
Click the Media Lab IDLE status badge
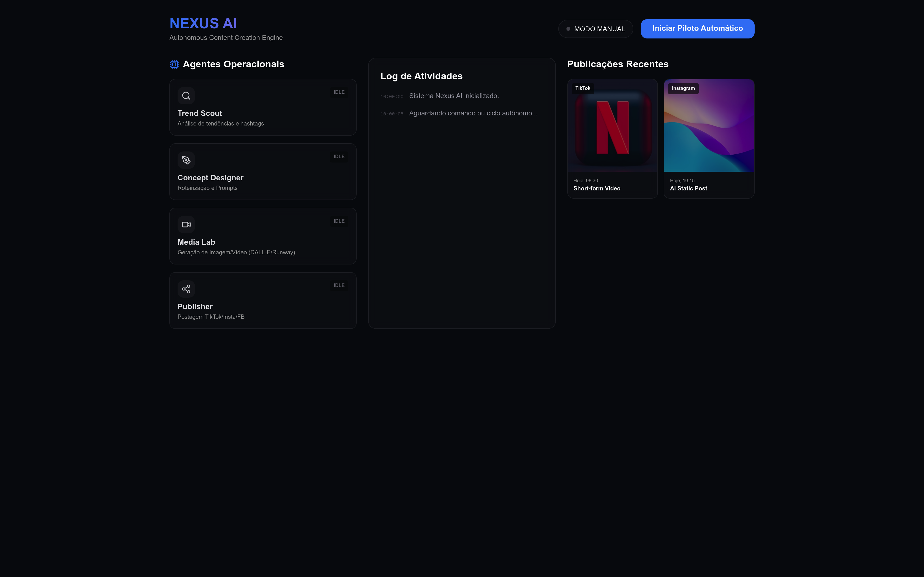click(339, 221)
